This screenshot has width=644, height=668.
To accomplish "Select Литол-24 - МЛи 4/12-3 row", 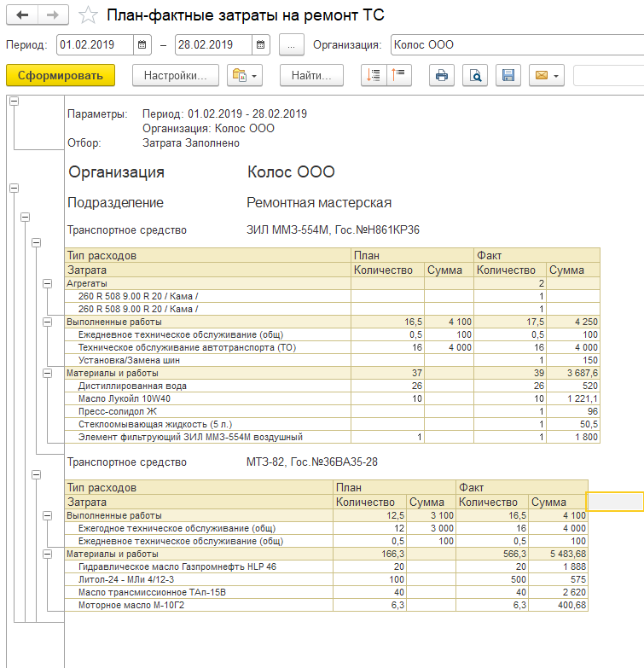I will point(326,579).
